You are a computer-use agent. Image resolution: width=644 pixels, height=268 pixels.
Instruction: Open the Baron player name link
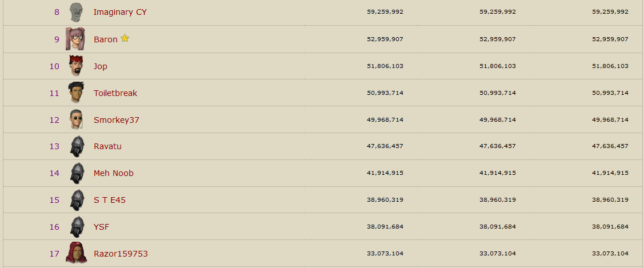click(x=106, y=39)
